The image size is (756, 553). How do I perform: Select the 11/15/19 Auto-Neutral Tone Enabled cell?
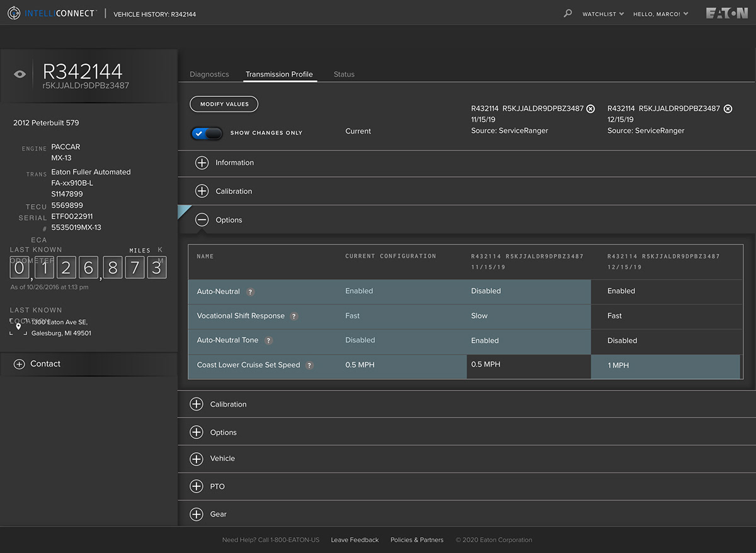tap(529, 341)
